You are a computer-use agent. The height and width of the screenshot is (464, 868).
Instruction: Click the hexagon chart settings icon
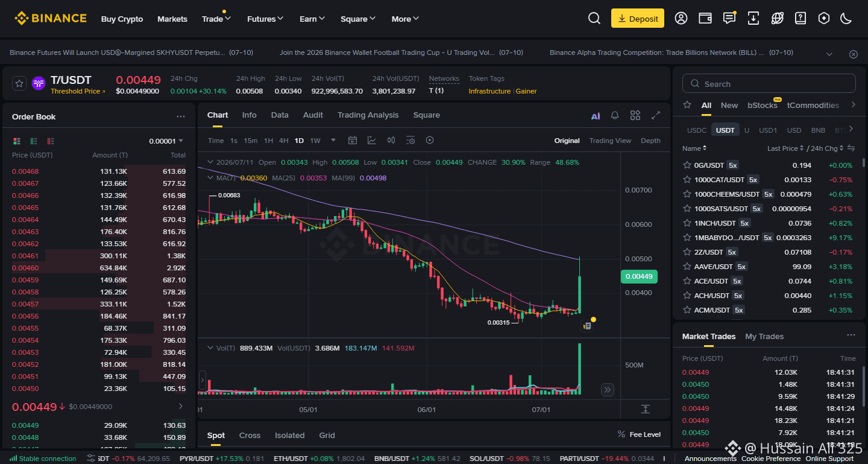click(x=430, y=141)
